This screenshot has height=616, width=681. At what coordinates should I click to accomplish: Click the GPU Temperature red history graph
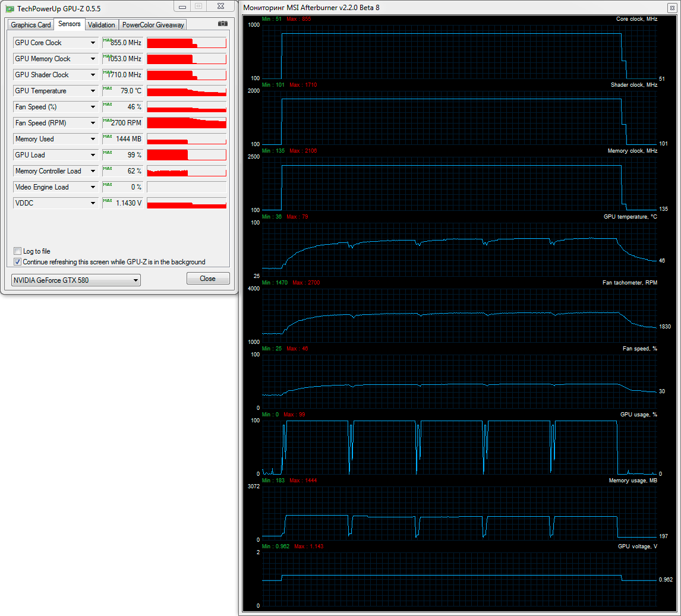point(187,91)
